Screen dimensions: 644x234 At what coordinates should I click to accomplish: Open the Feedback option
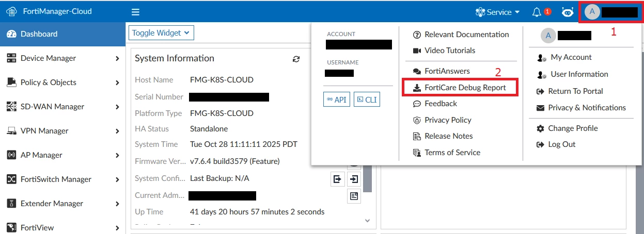coord(435,104)
